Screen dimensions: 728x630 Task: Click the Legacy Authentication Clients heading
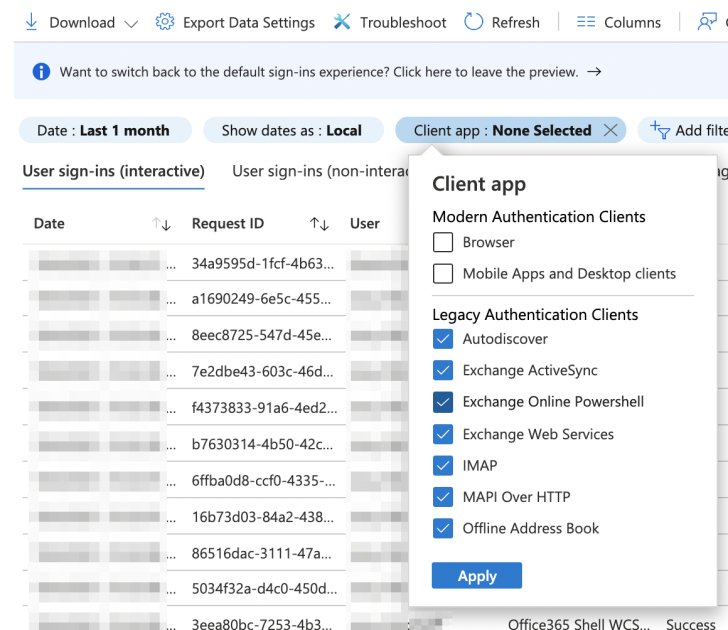click(x=535, y=315)
